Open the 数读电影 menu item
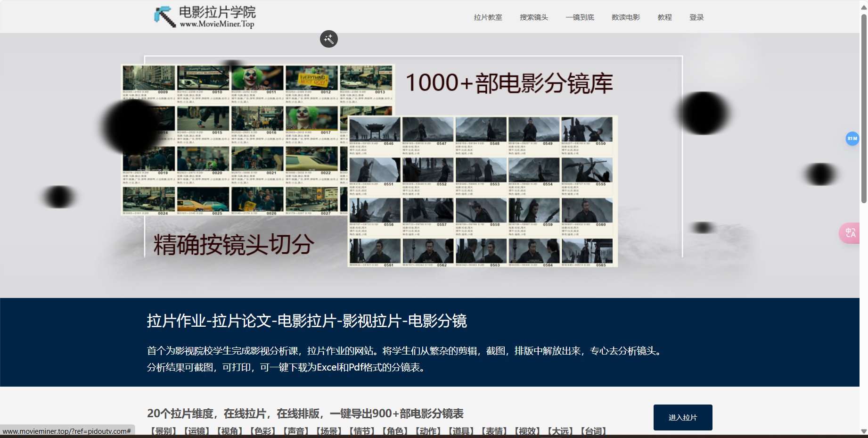The image size is (868, 438). point(625,17)
